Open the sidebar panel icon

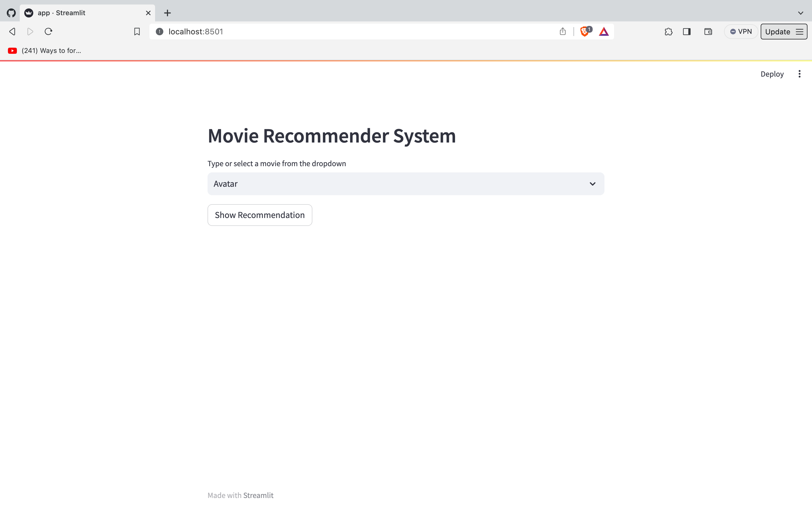tap(687, 31)
